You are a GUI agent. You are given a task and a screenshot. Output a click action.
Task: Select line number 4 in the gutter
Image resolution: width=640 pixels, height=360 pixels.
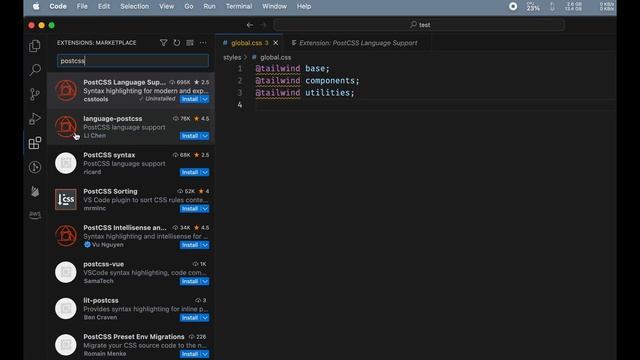tap(240, 105)
